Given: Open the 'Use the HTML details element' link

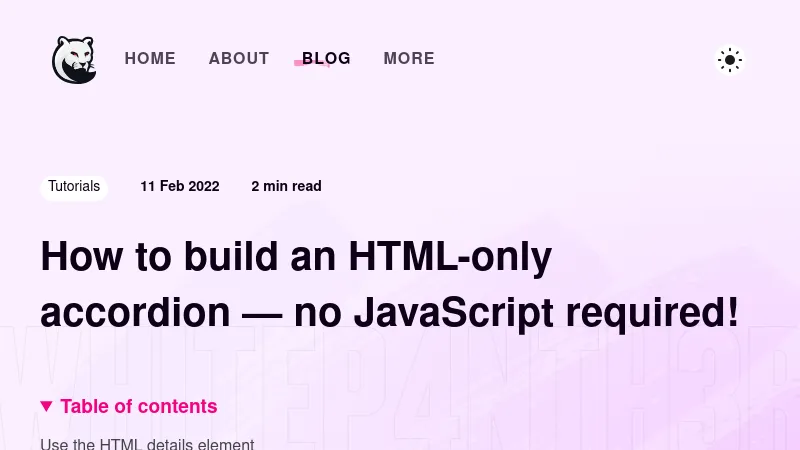Looking at the screenshot, I should pyautogui.click(x=147, y=443).
